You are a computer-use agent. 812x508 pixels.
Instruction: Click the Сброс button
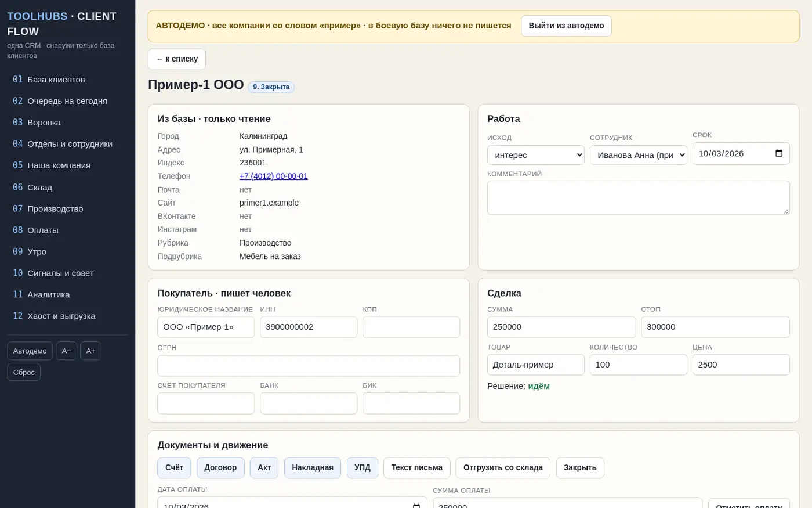click(x=24, y=372)
